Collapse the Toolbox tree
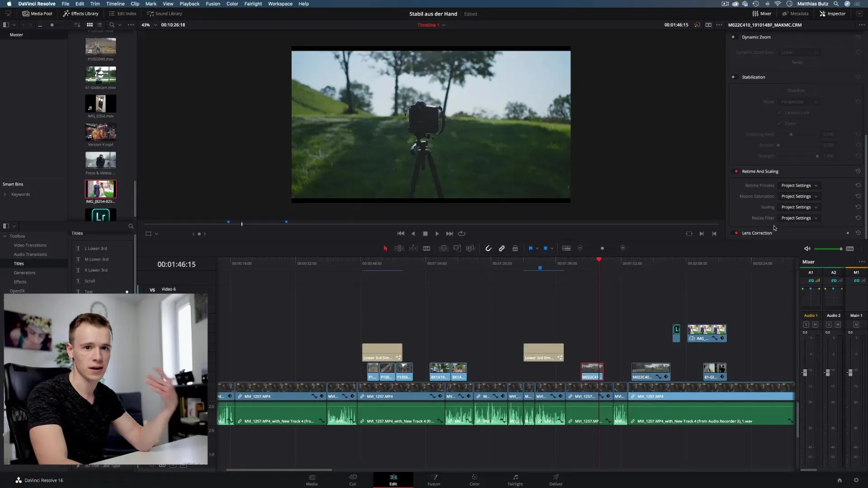The height and width of the screenshot is (488, 868). pos(5,236)
